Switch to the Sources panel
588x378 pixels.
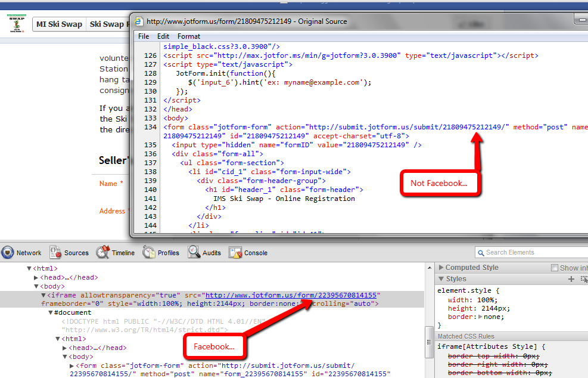69,253
